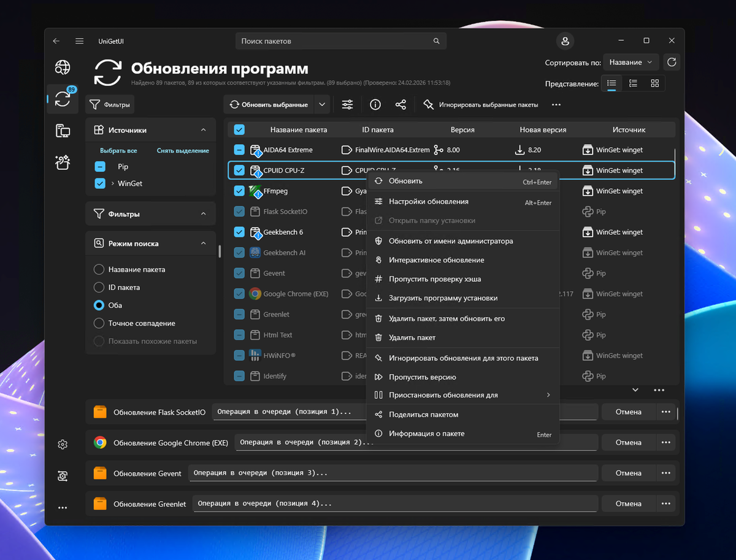The image size is (736, 560).
Task: Open the settings gear in sidebar
Action: (x=63, y=445)
